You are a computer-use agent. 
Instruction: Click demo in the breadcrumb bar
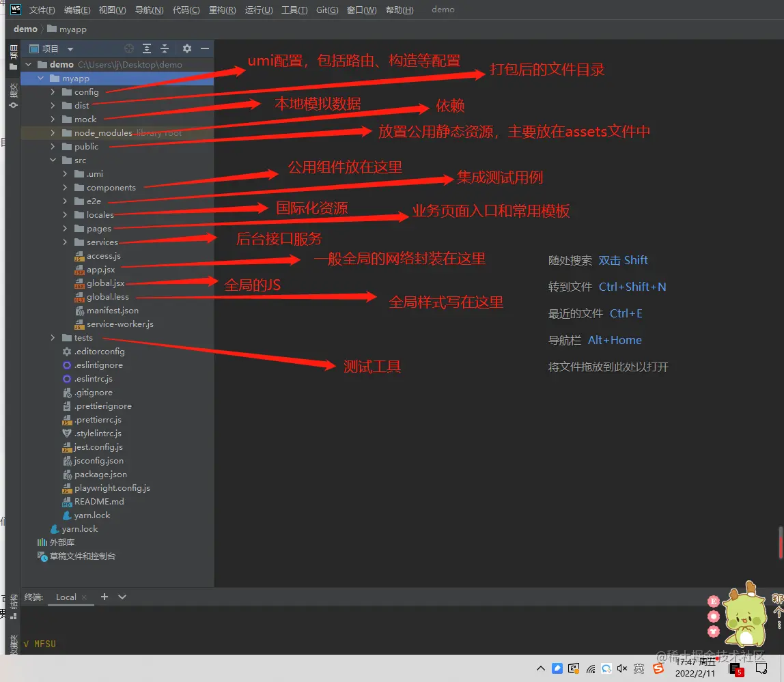[25, 29]
